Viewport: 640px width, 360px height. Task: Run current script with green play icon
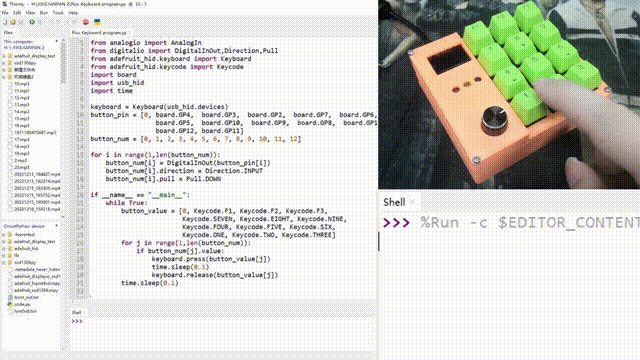pos(32,22)
